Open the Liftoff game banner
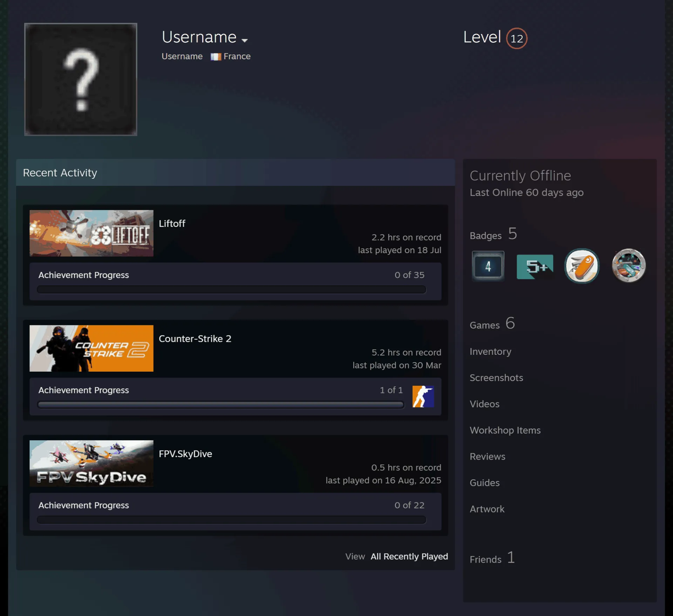Screen dimensions: 673x616 (x=91, y=233)
